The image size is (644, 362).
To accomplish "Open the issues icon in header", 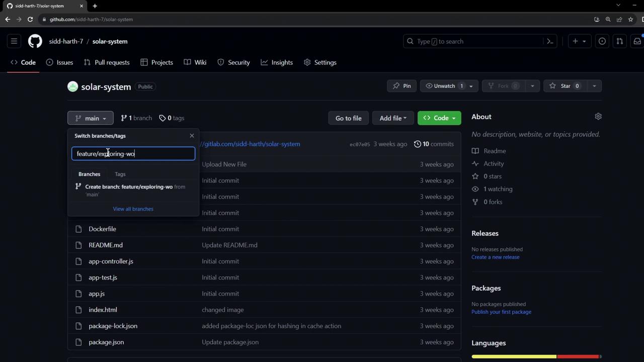I will (x=602, y=41).
